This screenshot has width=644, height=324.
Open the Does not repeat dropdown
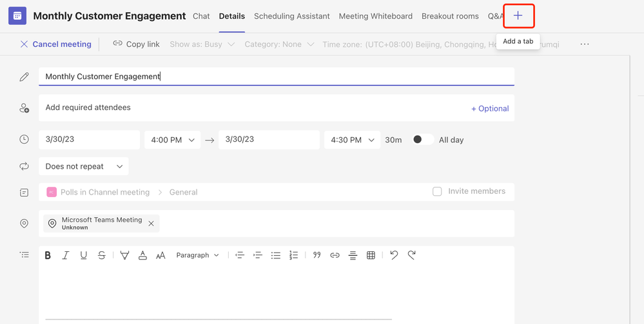84,166
